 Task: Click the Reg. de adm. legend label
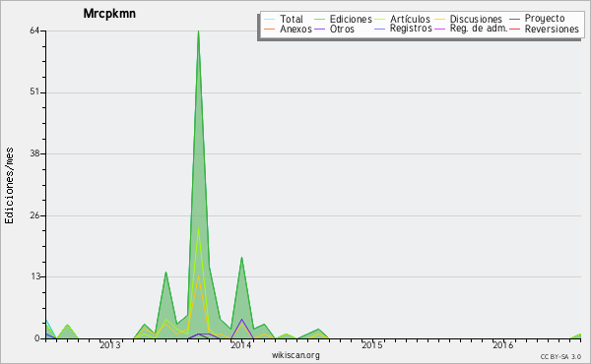[479, 29]
